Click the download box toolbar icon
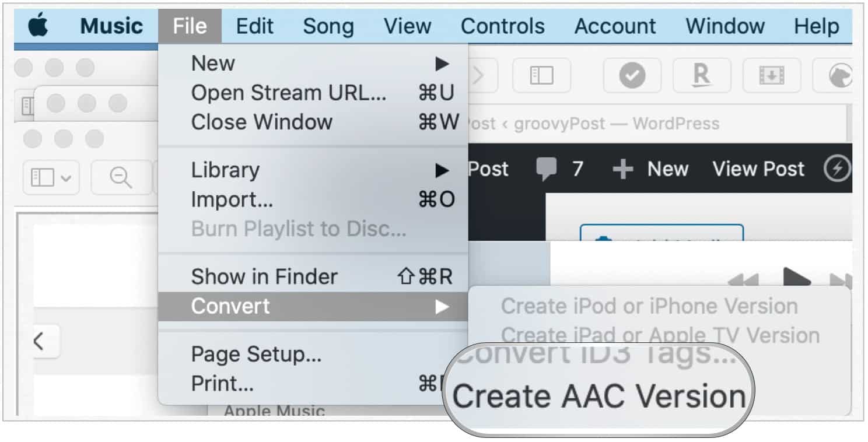Screen dimensions: 868x442 [771, 75]
